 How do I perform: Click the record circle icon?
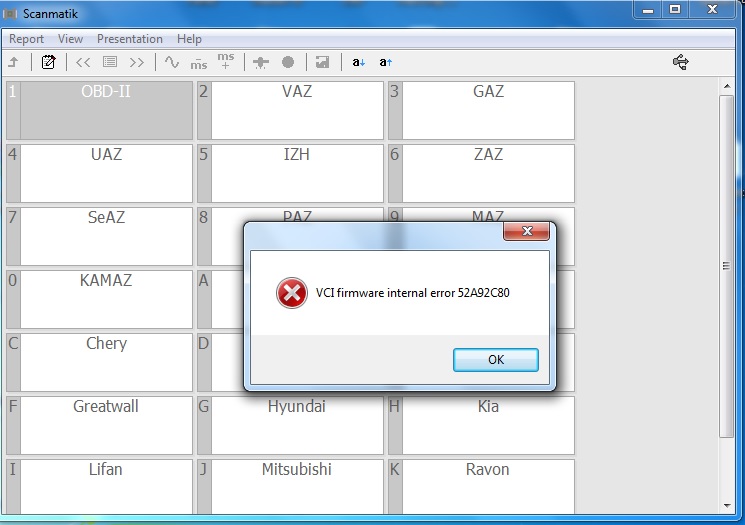pos(288,62)
